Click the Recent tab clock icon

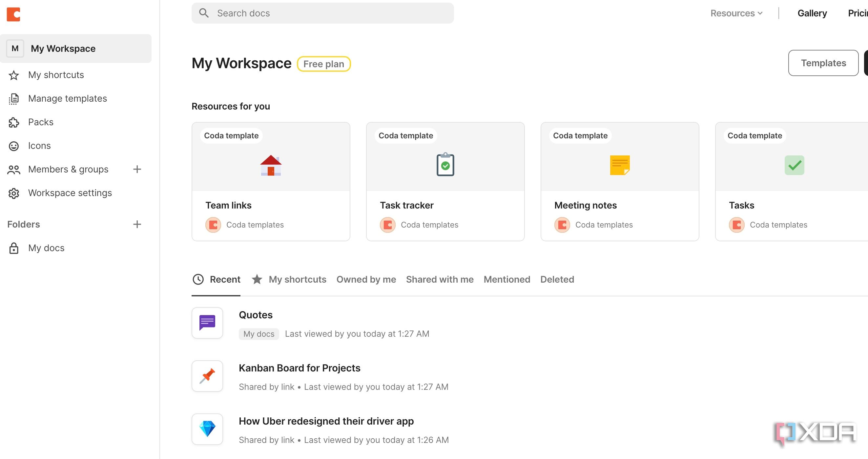pyautogui.click(x=198, y=279)
